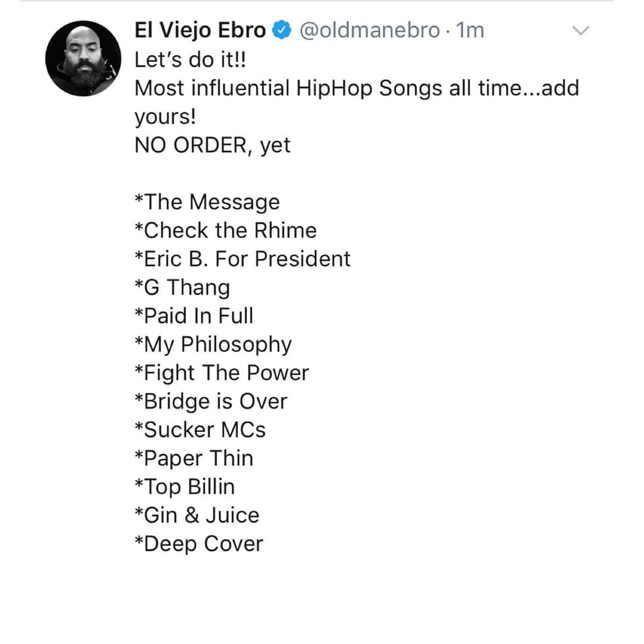Select the "*Sucker MCs" entry
This screenshot has width=644, height=644.
pyautogui.click(x=200, y=430)
